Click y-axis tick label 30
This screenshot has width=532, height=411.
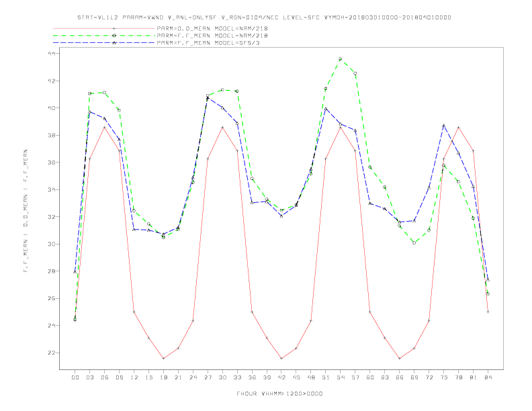(x=52, y=244)
